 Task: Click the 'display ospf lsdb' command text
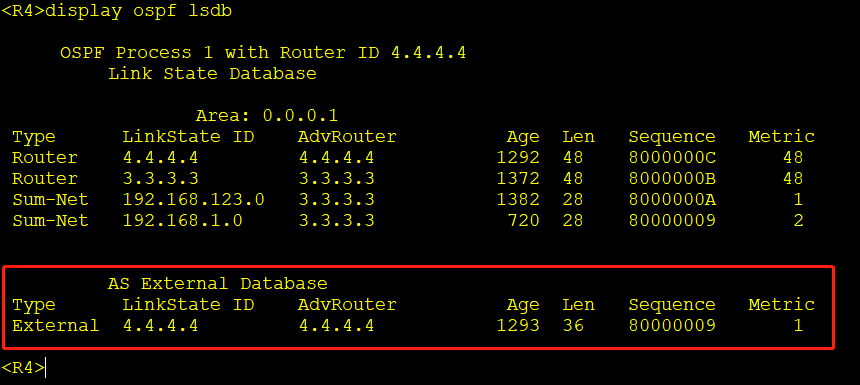click(139, 12)
